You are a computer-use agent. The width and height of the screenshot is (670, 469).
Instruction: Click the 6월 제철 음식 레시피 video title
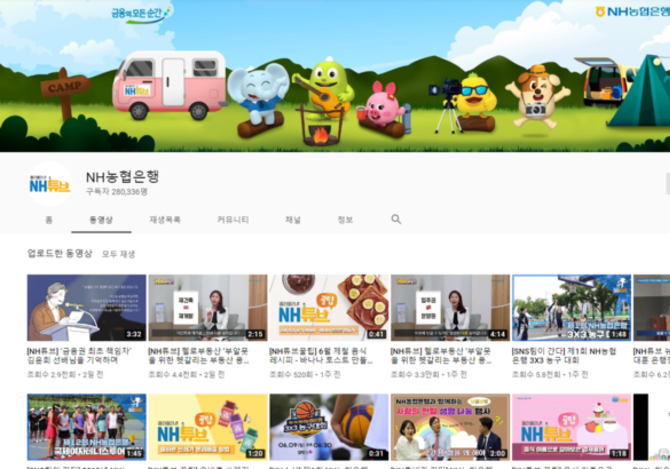[320, 355]
